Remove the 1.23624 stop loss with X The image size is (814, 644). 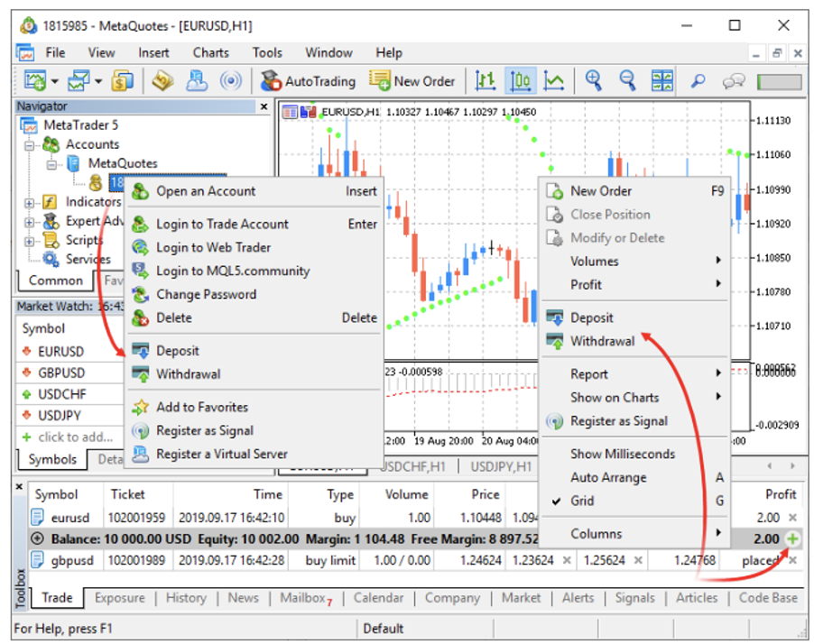pyautogui.click(x=567, y=560)
